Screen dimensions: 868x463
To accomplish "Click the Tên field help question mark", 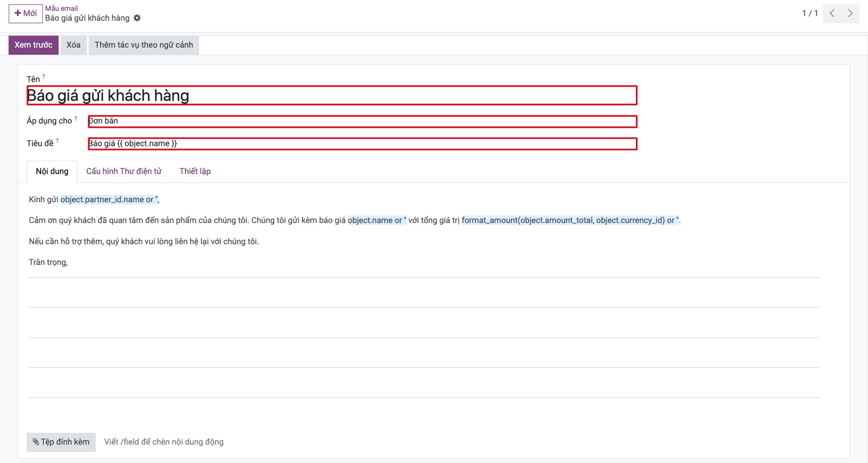I will 43,76.
